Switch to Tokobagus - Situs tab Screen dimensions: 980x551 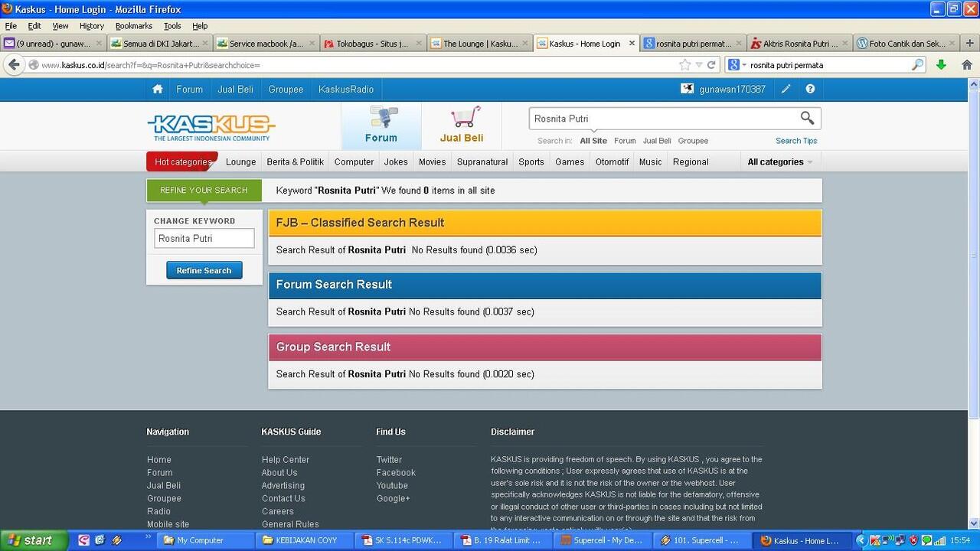tap(374, 44)
